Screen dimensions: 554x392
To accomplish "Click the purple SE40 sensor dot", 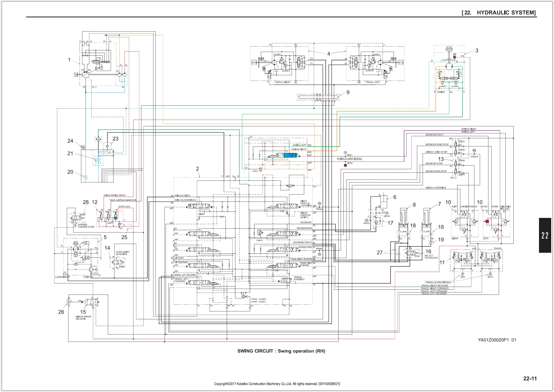I will [x=345, y=165].
